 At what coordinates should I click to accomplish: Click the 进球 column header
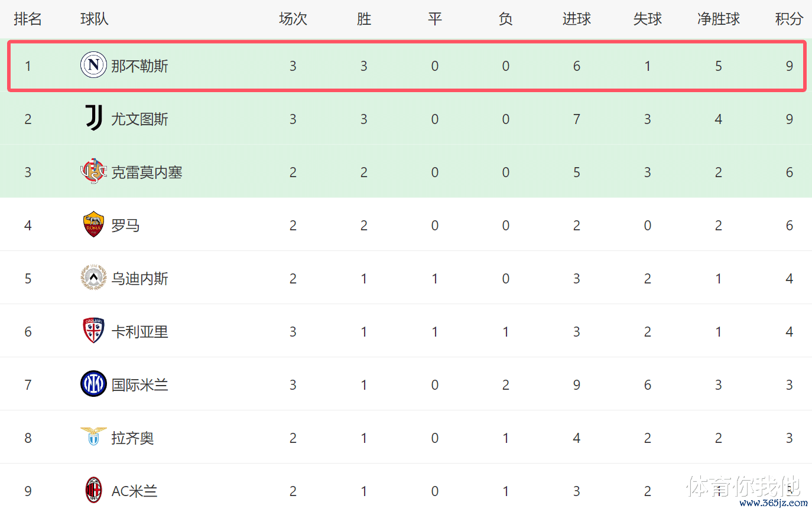click(577, 19)
